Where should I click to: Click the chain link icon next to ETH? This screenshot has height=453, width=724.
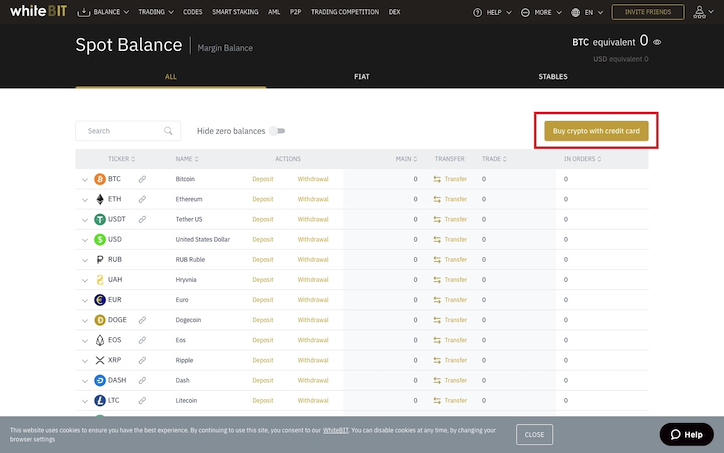(x=142, y=199)
